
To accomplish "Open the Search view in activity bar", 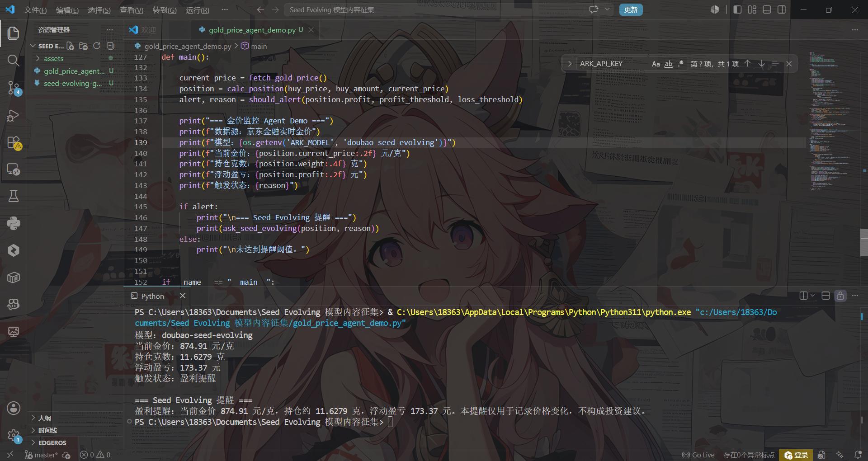I will pos(13,60).
